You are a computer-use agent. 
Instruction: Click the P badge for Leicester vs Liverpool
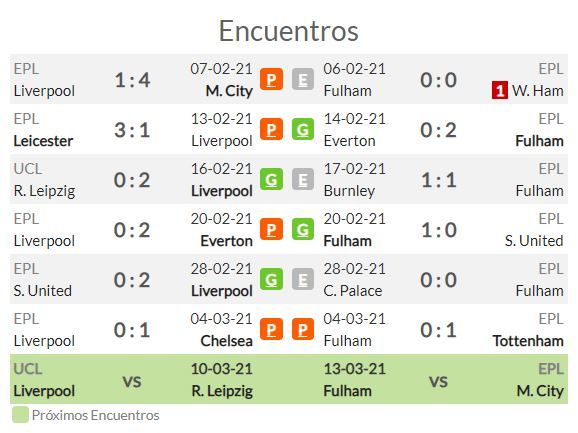271,129
